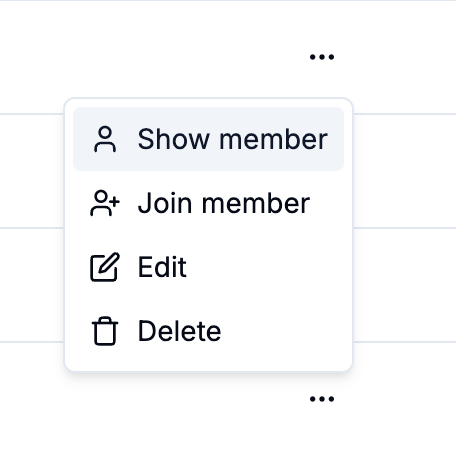This screenshot has width=456, height=452.
Task: Click the highlighted Show member row background
Action: point(208,139)
